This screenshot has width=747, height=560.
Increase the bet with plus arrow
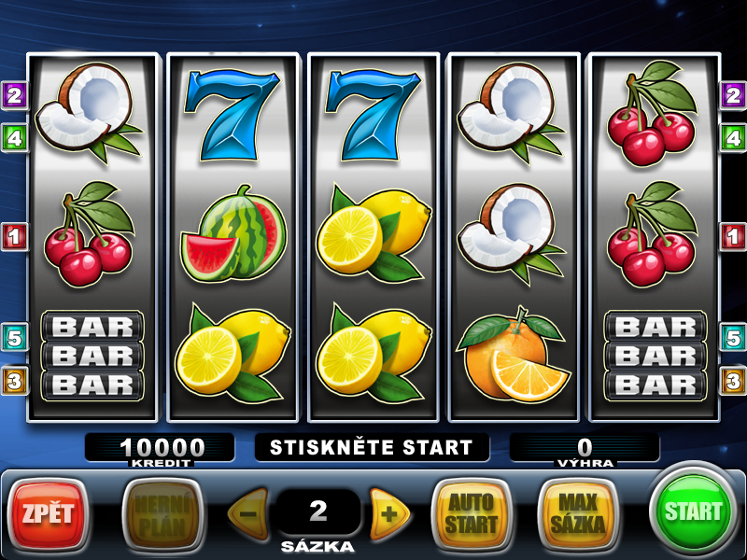click(389, 513)
